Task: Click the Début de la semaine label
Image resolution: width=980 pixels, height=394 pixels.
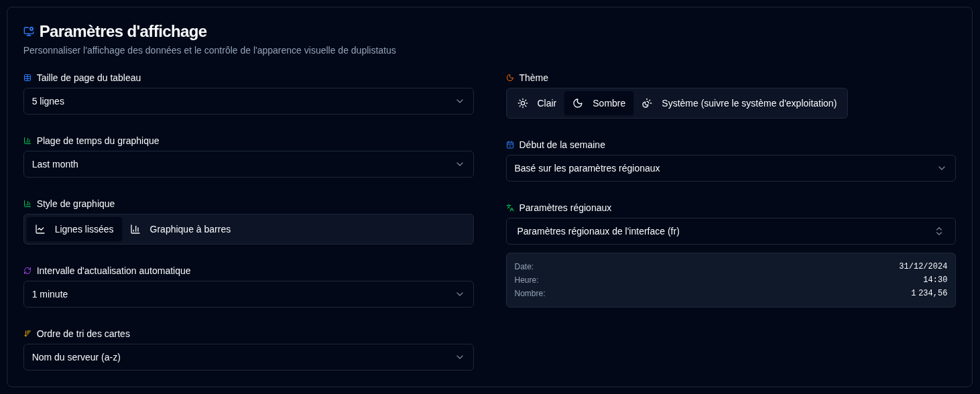Action: point(562,145)
